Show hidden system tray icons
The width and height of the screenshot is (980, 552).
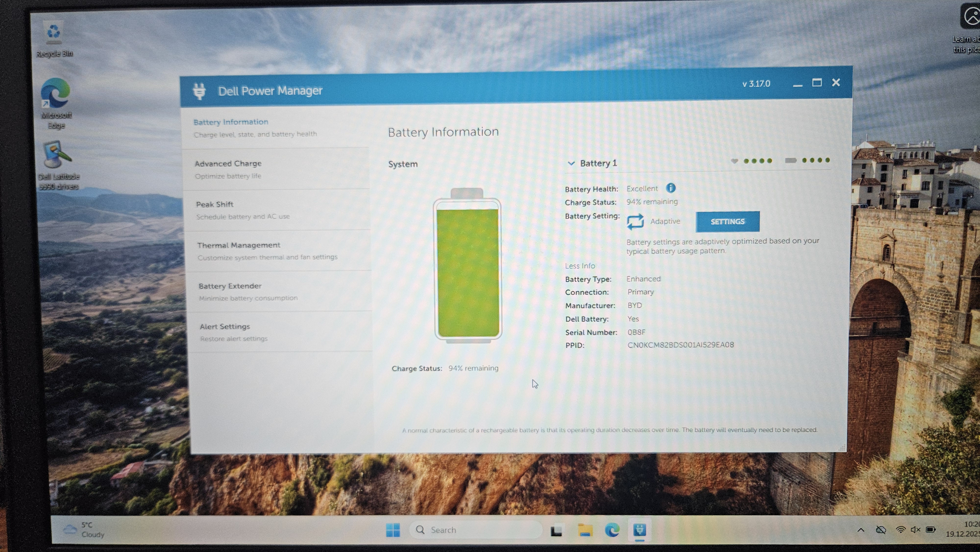(x=861, y=530)
